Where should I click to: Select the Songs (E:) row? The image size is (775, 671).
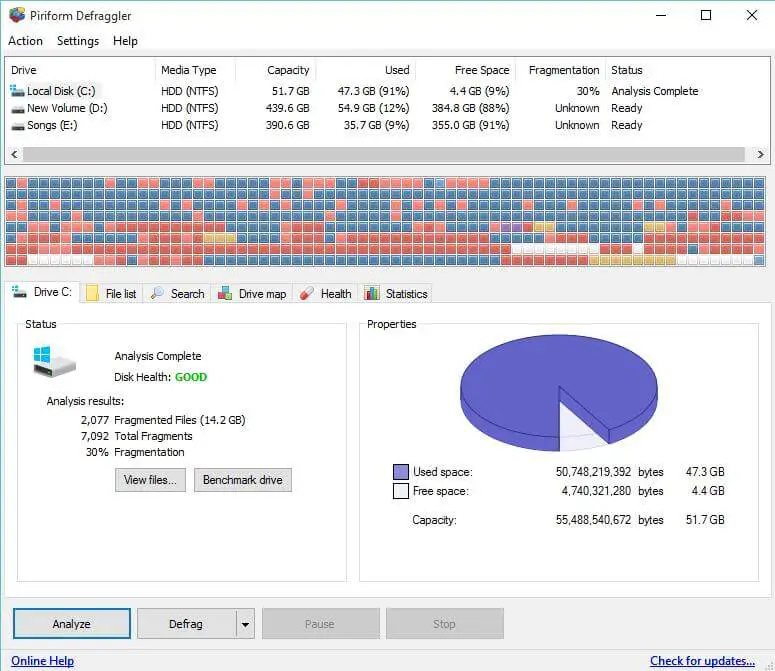(x=388, y=125)
